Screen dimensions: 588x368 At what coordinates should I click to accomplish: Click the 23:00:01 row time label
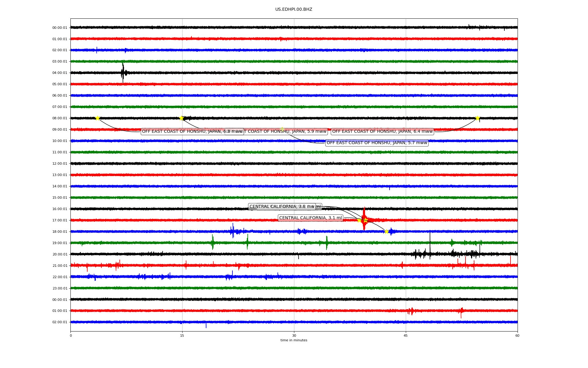[x=60, y=288]
